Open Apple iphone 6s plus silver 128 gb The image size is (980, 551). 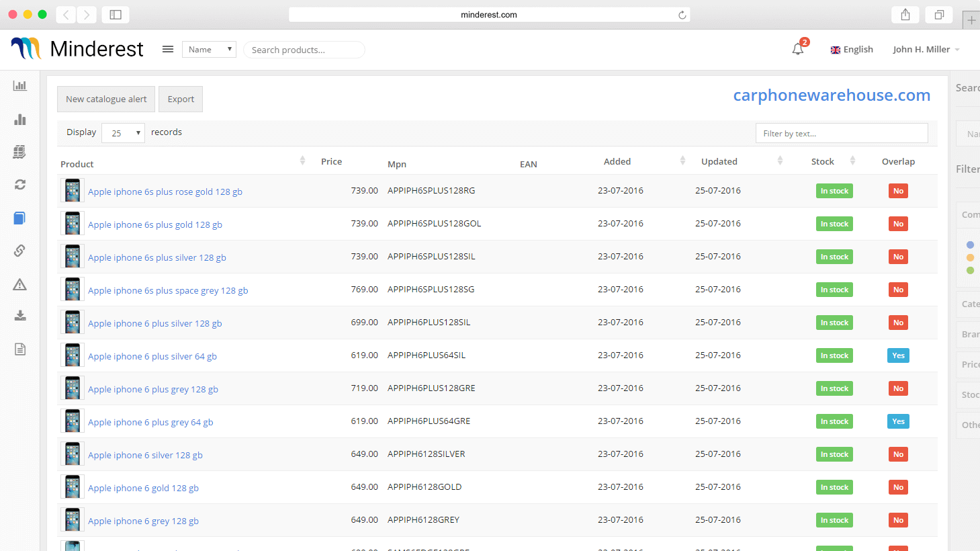point(157,257)
